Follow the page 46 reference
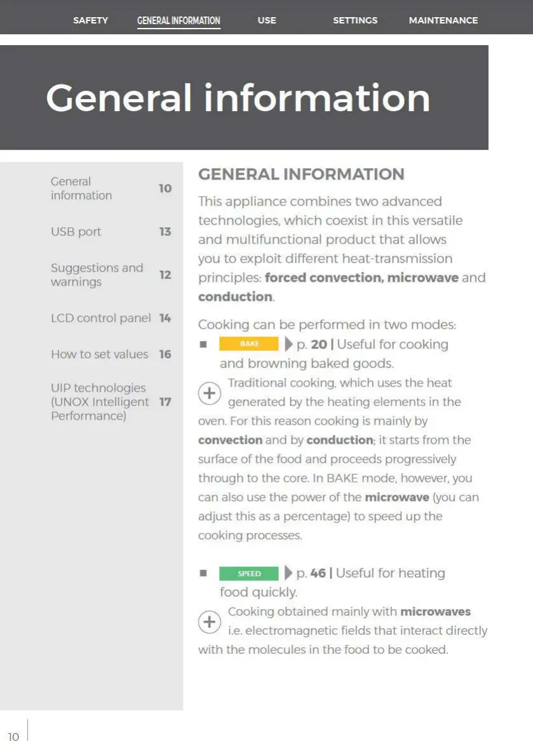 click(x=311, y=573)
